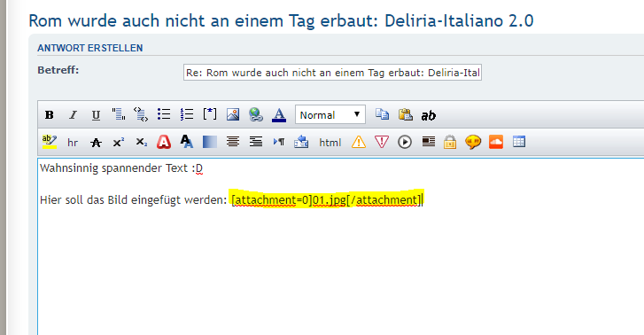Click the copy icon in toolbar

382,113
